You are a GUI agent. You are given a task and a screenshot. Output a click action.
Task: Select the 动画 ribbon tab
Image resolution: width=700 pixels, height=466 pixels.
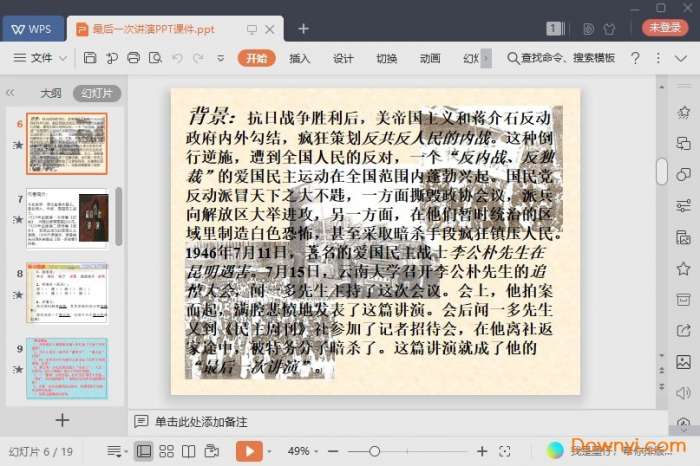coord(430,58)
